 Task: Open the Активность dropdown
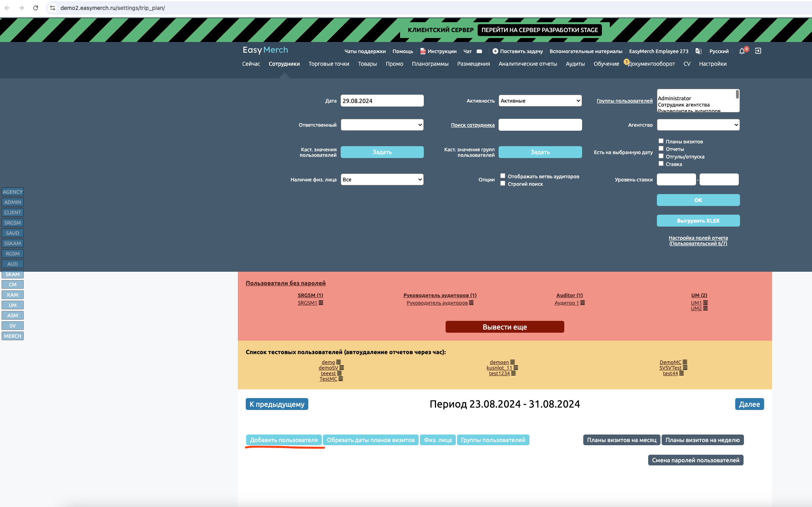tap(540, 101)
